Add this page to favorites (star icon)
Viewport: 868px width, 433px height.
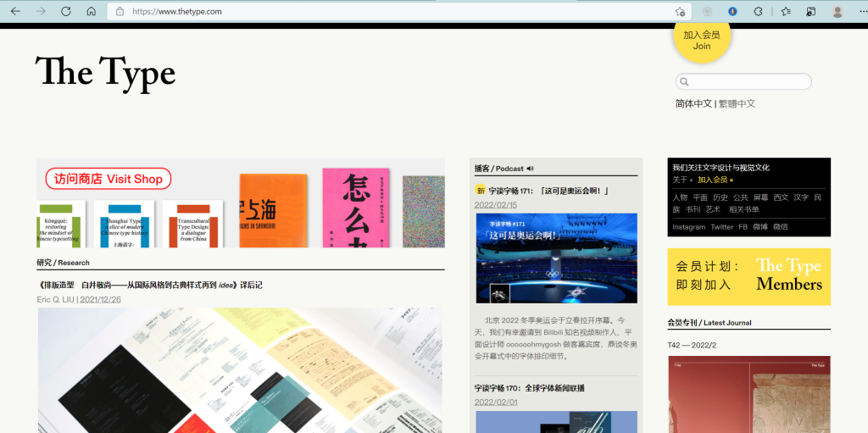[680, 11]
